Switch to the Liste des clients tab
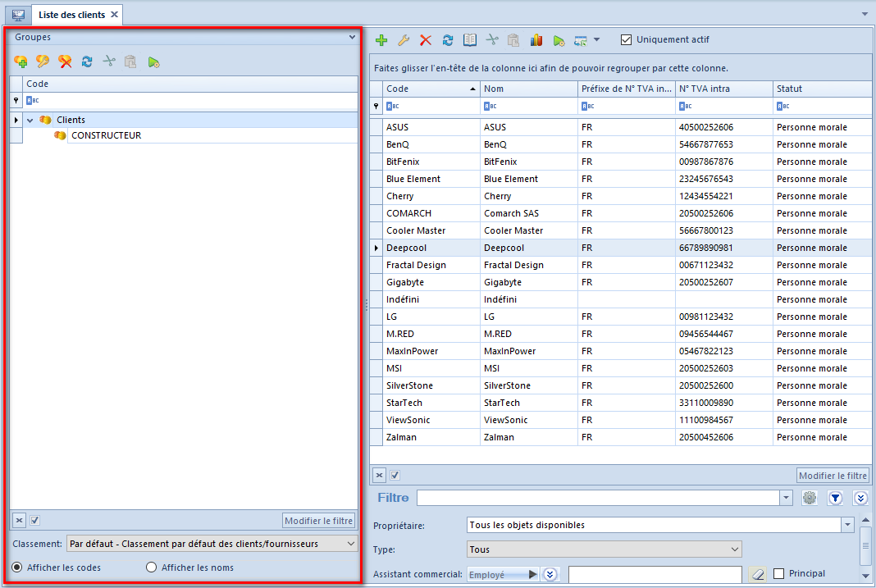 tap(71, 15)
